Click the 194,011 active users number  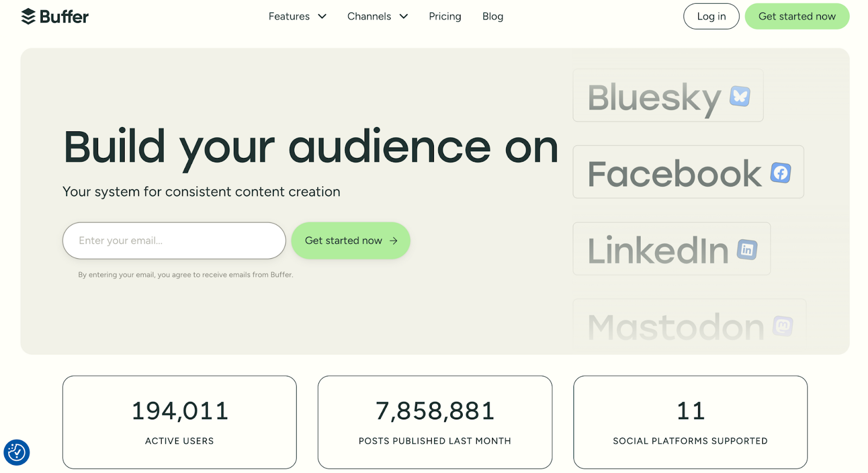(x=180, y=411)
